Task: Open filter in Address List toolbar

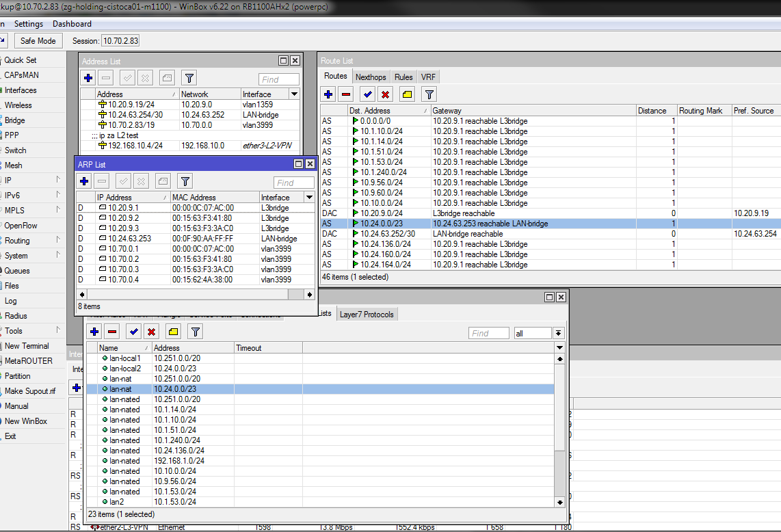Action: pyautogui.click(x=189, y=78)
